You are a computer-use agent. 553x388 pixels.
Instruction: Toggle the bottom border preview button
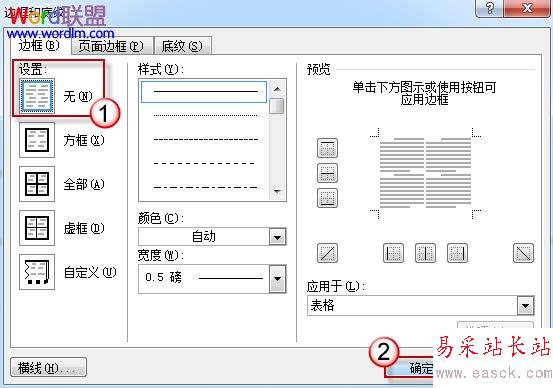pos(327,198)
